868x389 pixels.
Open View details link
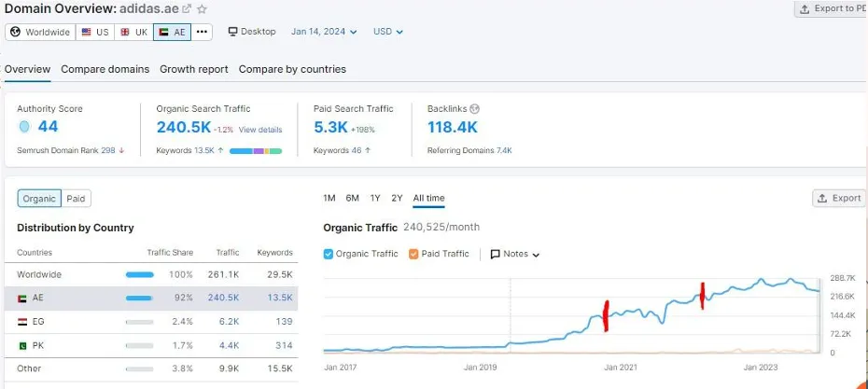(x=260, y=130)
